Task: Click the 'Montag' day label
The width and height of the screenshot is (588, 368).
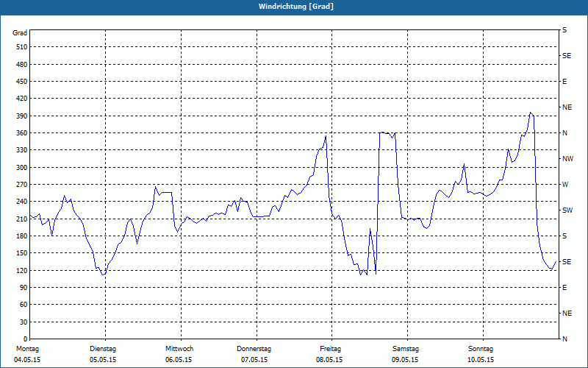Action: coord(27,349)
